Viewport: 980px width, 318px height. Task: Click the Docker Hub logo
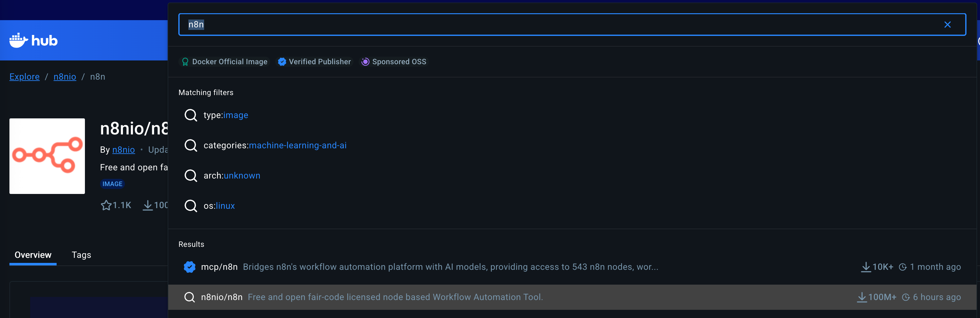point(33,40)
